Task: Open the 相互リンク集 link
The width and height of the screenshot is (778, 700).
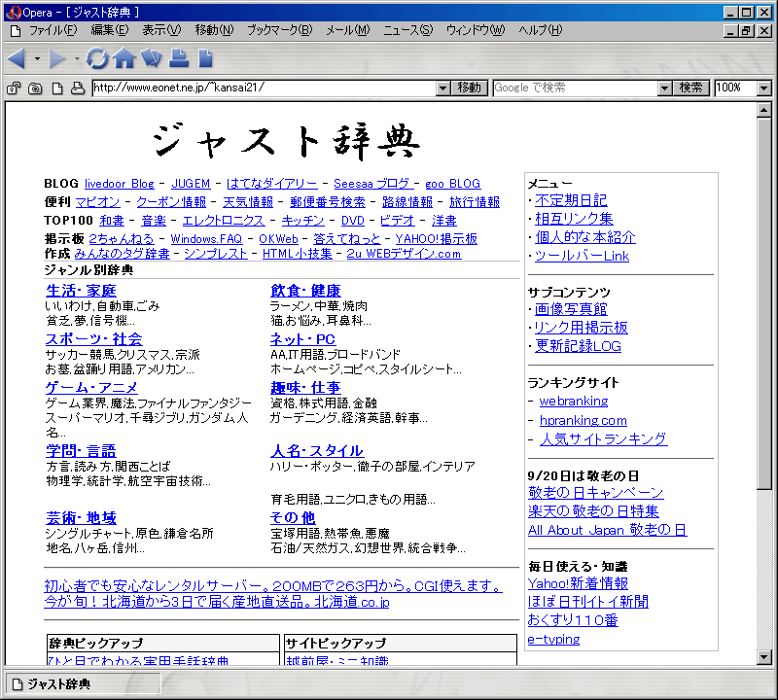Action: 574,219
